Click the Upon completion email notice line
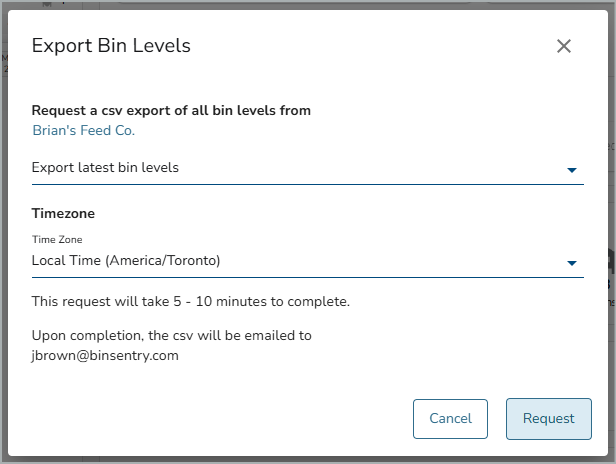Image resolution: width=616 pixels, height=464 pixels. (x=172, y=336)
